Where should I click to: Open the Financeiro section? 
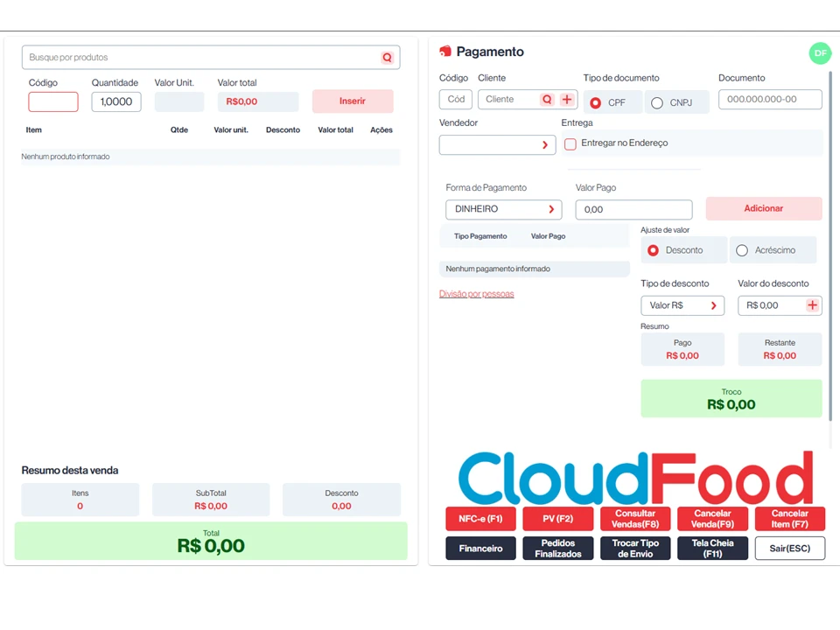point(480,549)
